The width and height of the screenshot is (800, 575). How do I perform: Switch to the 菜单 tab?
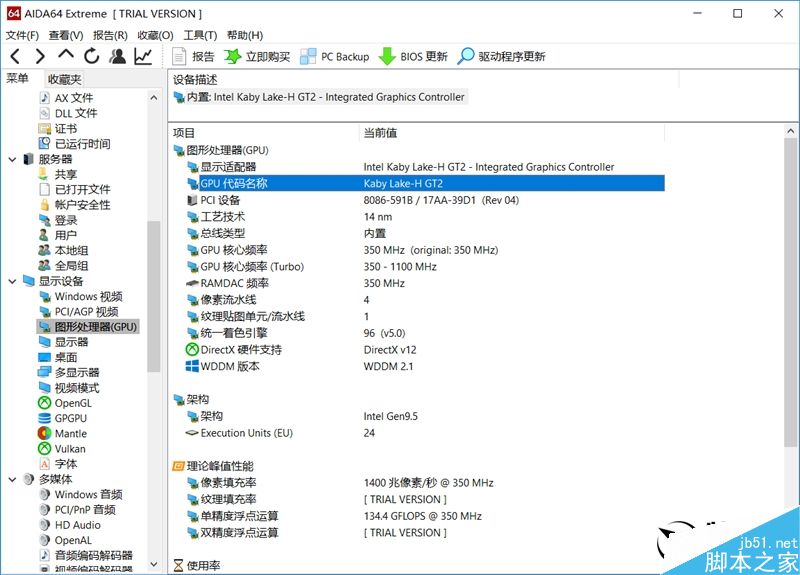click(x=17, y=79)
